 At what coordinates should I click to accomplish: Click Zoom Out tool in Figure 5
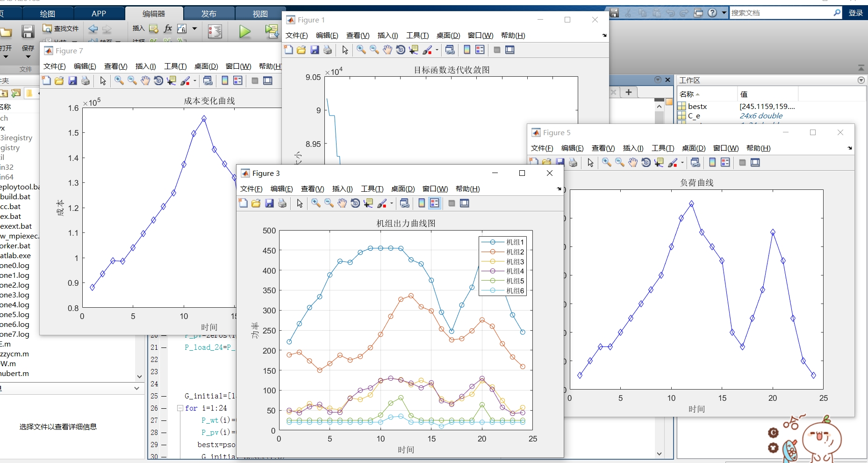pyautogui.click(x=620, y=162)
